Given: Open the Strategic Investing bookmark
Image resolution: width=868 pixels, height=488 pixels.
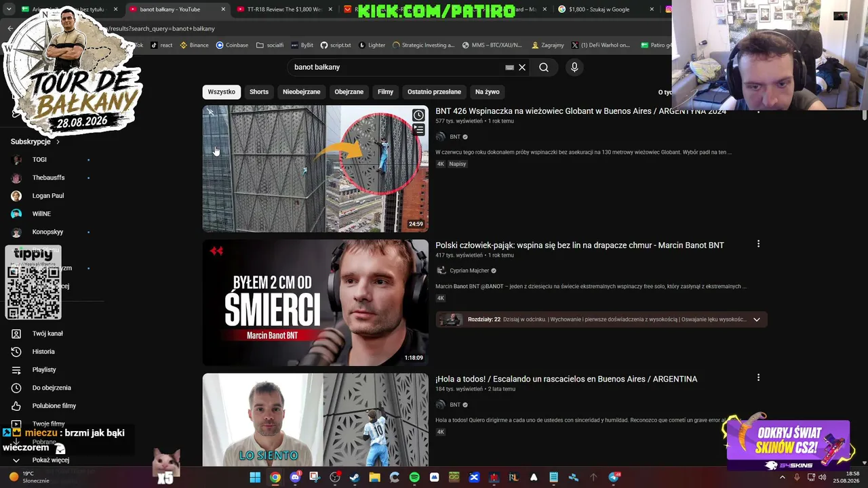Looking at the screenshot, I should 424,45.
